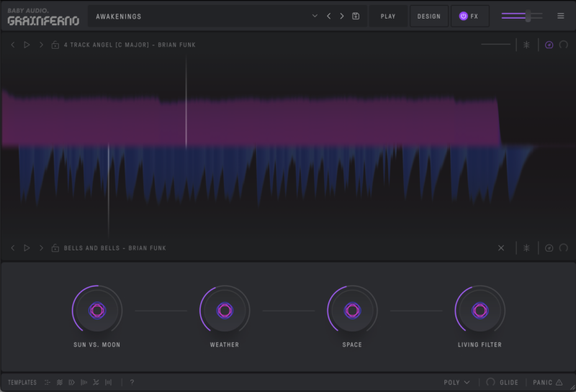Open the hamburger main menu
The width and height of the screenshot is (576, 392).
(x=561, y=16)
